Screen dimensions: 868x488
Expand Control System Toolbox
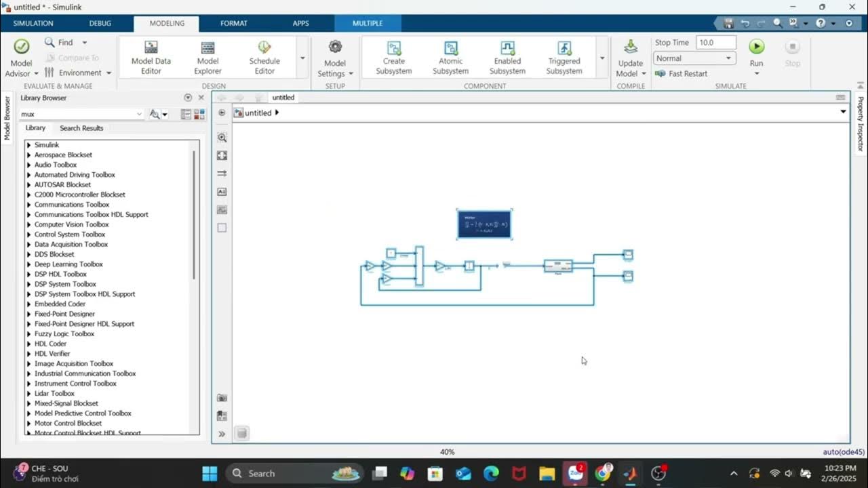click(x=28, y=235)
